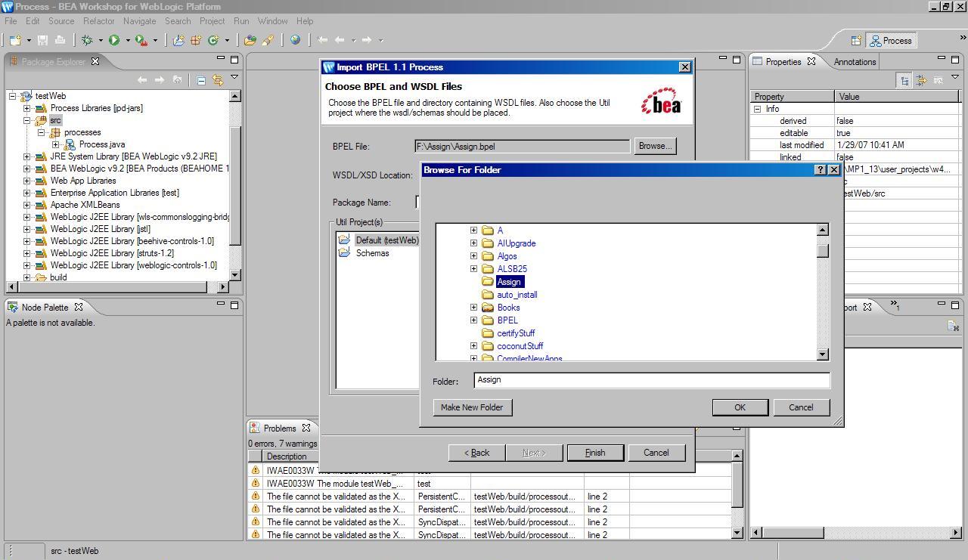Open the Package Explorer view menu triangle
Viewport: 968px width, 560px height.
[x=234, y=77]
